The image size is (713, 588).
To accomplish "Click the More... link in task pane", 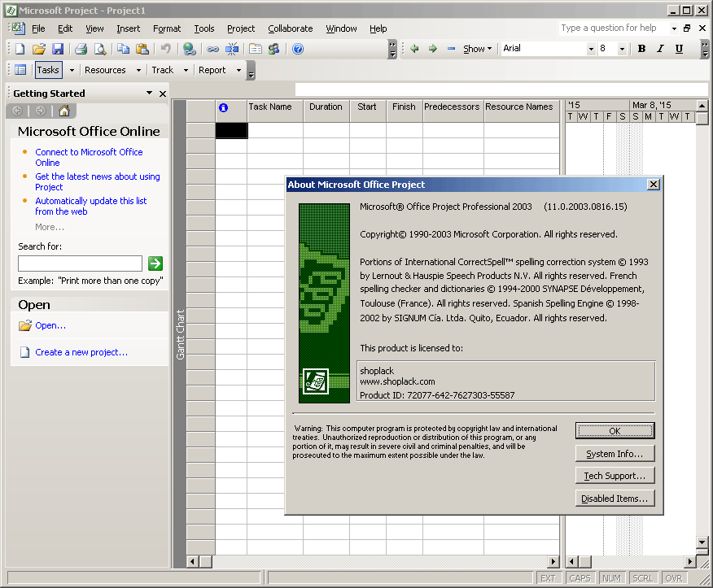I will pos(50,227).
